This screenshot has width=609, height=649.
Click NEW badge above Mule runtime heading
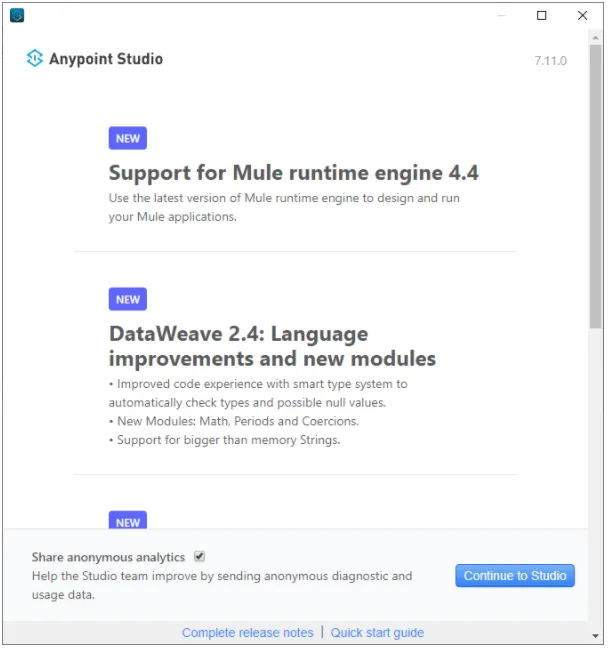tap(128, 138)
